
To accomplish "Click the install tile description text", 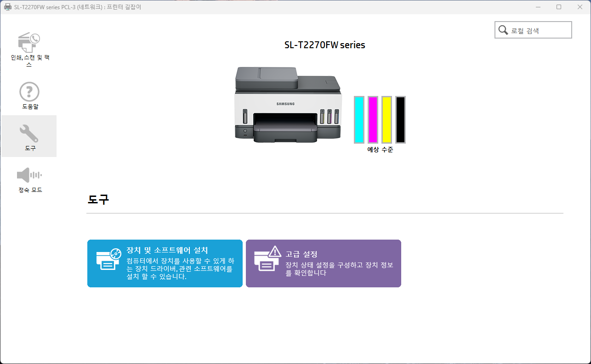I will coord(180,269).
